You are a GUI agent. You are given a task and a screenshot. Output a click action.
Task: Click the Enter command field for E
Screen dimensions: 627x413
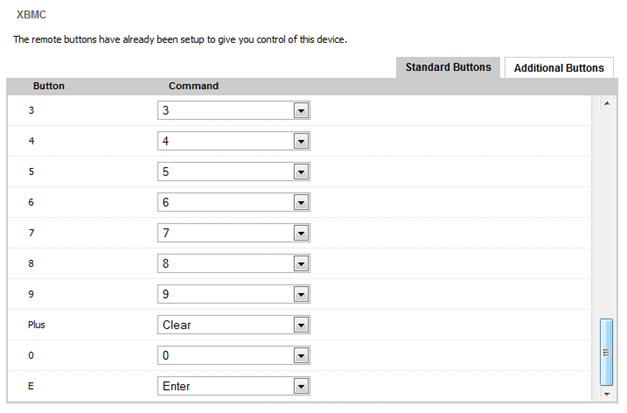(x=225, y=386)
